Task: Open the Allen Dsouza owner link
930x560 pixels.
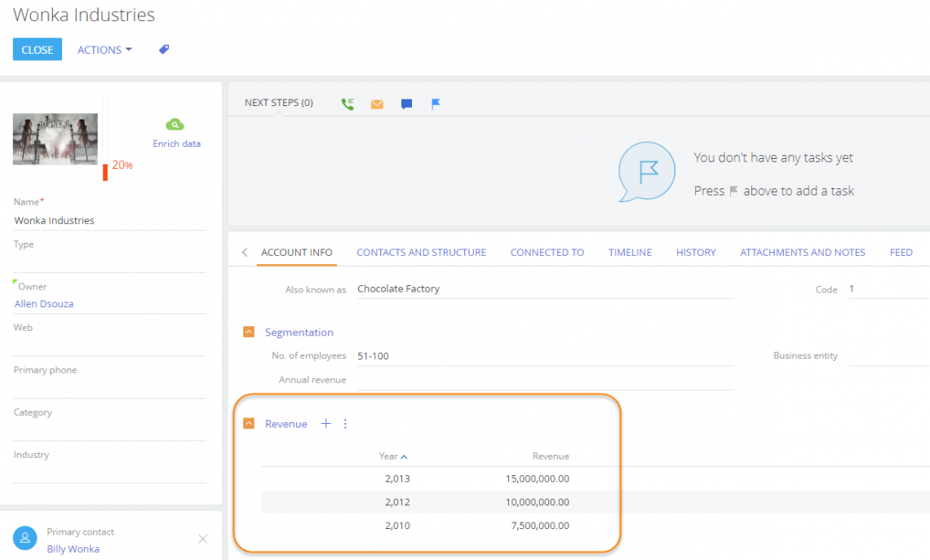Action: (x=44, y=303)
